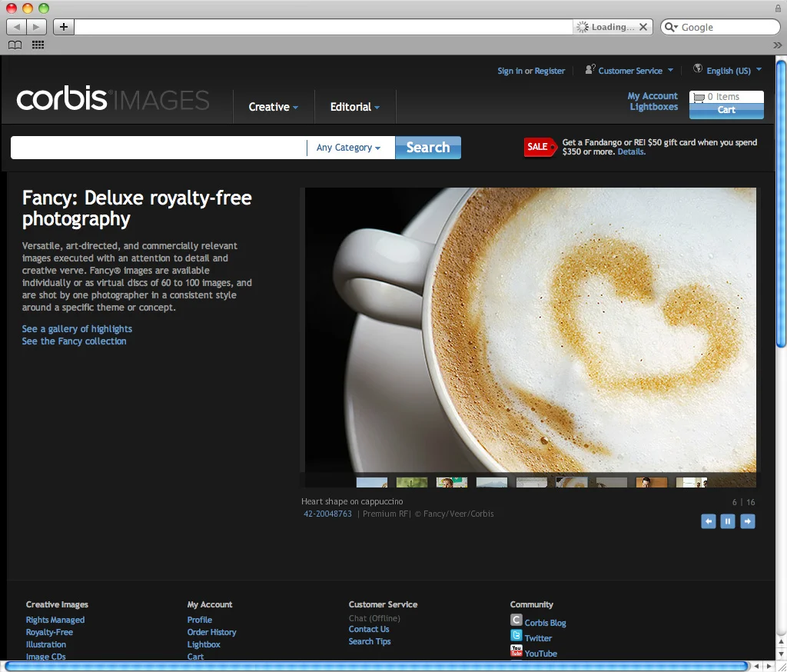
Task: Show more bookmarks bar items chevron
Action: pyautogui.click(x=778, y=45)
